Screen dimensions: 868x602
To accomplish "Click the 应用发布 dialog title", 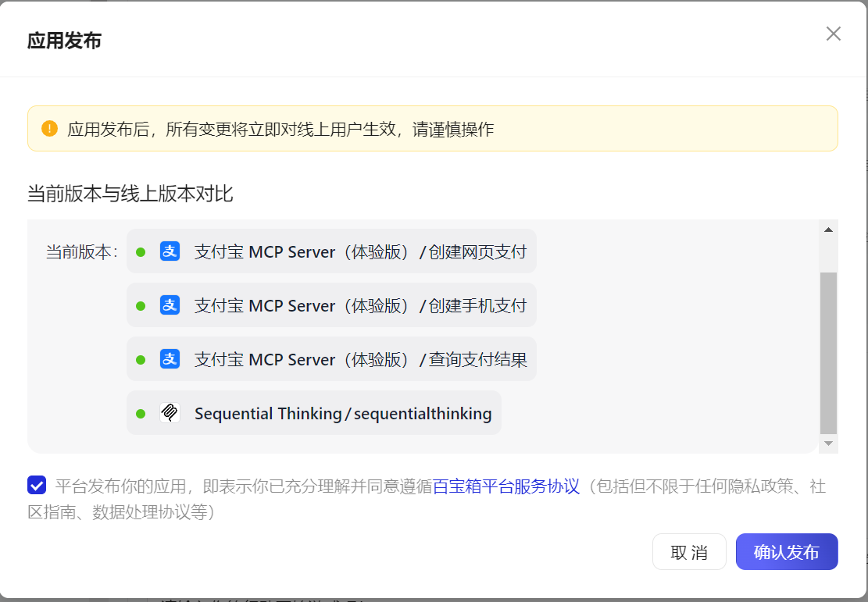I will (64, 41).
